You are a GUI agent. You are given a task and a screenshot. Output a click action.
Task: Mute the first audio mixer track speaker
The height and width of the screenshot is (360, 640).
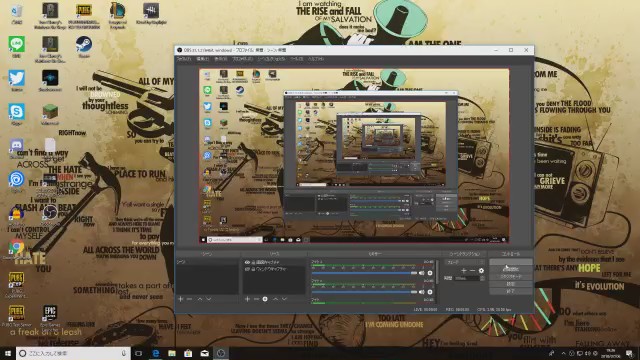(422, 273)
